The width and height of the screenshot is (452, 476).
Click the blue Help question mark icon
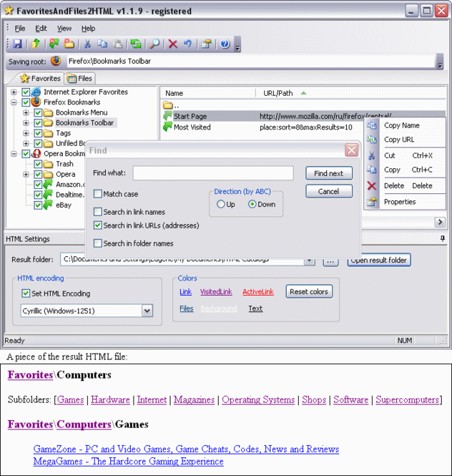[225, 44]
